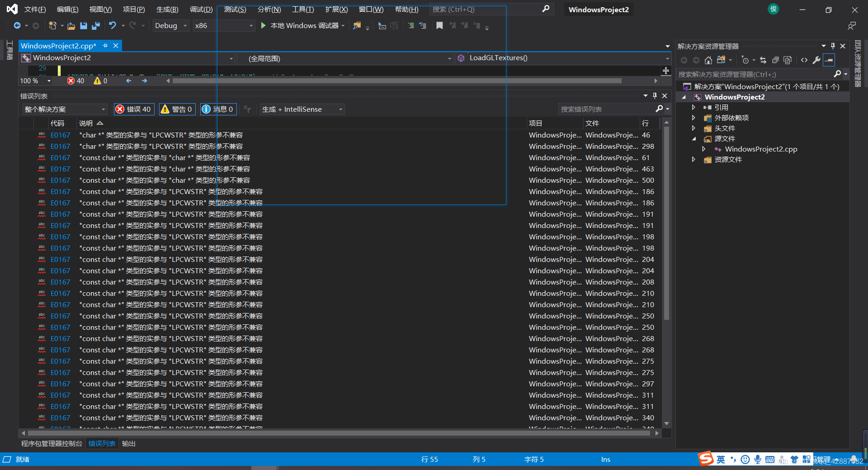Click the Search Error List input field
868x470 pixels.
tap(607, 109)
